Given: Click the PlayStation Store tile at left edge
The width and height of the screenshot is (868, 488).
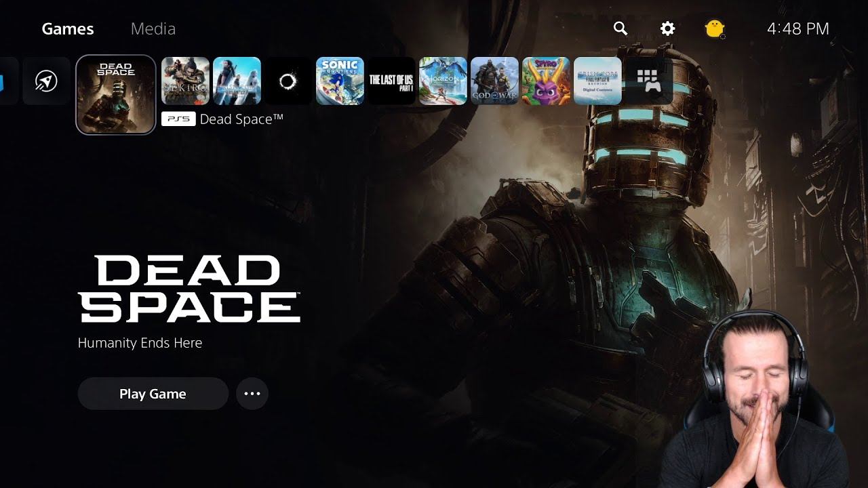Looking at the screenshot, I should [9, 81].
